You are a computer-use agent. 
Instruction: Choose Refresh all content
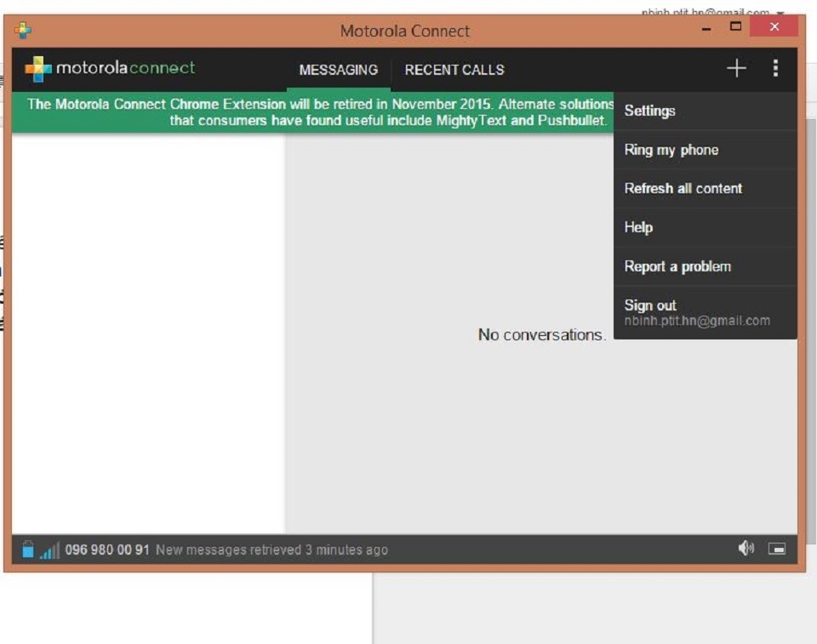[x=706, y=189]
